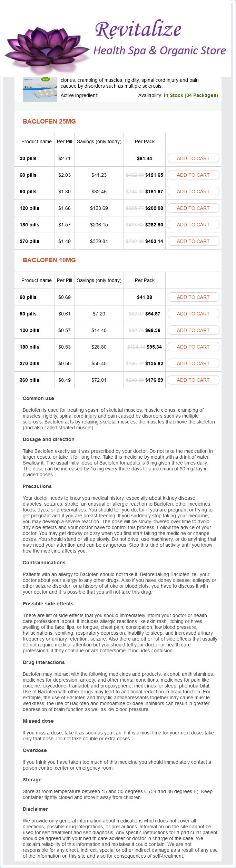Screen dimensions: 236x868
Task: Add 270 pills Baclofen 25mg to cart
Action: click(193, 241)
